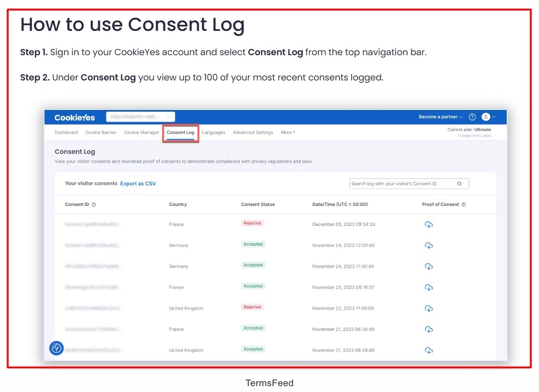Click the date November 22, 2023 11:09:06

tap(343, 308)
